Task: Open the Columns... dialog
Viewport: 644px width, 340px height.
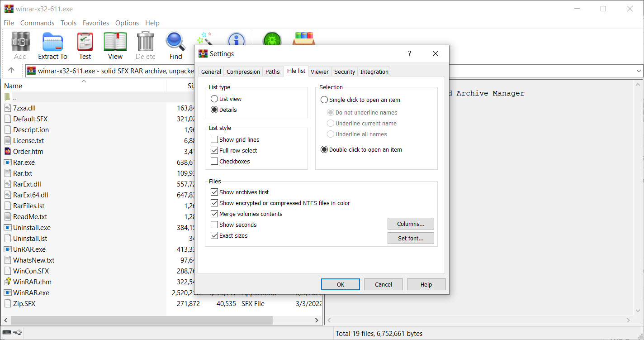Action: 411,224
